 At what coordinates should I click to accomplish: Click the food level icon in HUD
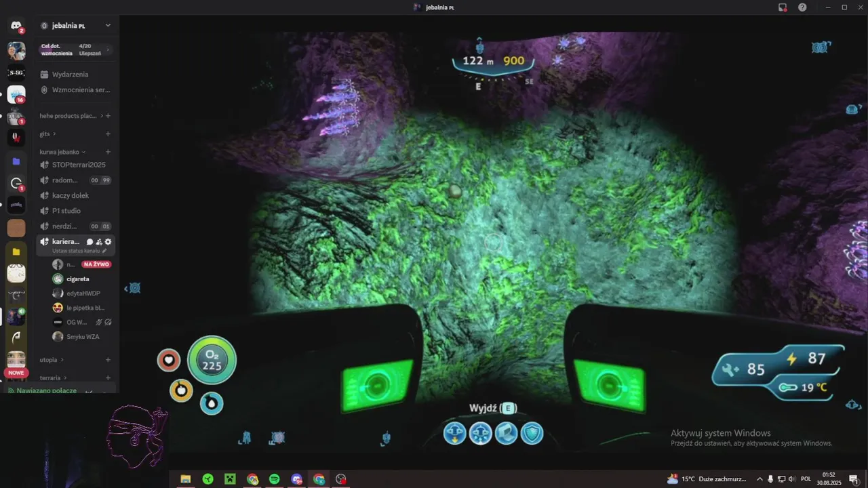181,390
